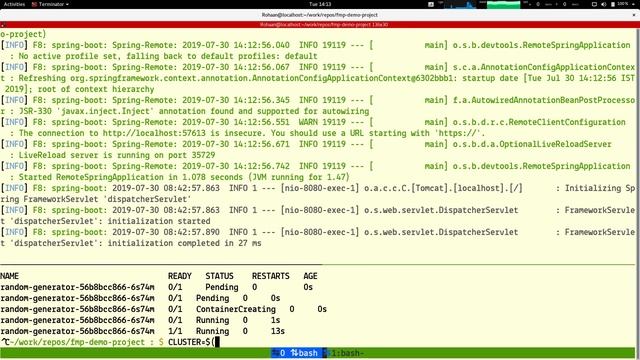Click o.s.b.d.r.c.RemoteClientConfiguration class name
This screenshot has width=640, height=360.
pos(539,122)
